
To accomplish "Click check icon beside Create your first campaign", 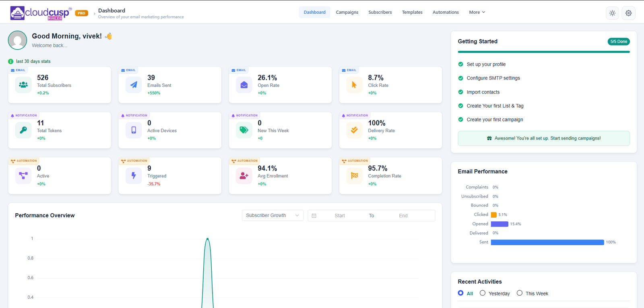I will (460, 119).
